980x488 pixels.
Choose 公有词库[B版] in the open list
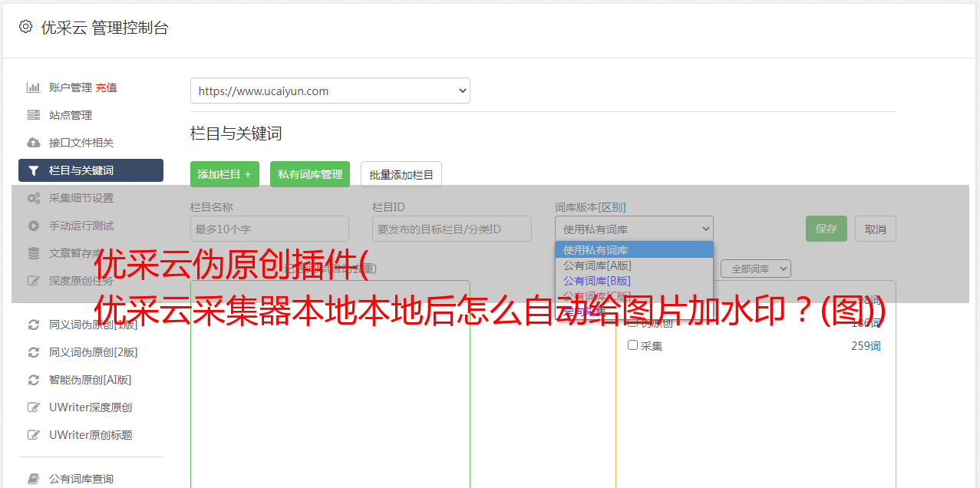coord(634,280)
